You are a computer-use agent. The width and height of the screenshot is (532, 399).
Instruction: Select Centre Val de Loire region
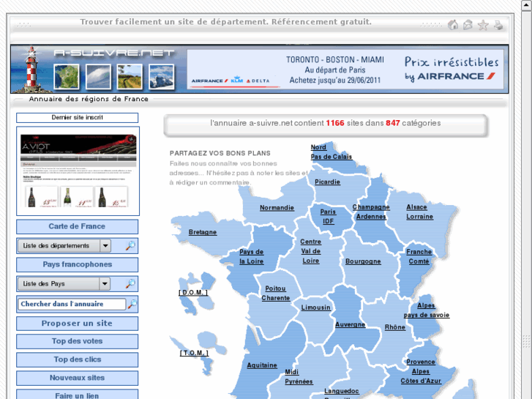pyautogui.click(x=311, y=251)
